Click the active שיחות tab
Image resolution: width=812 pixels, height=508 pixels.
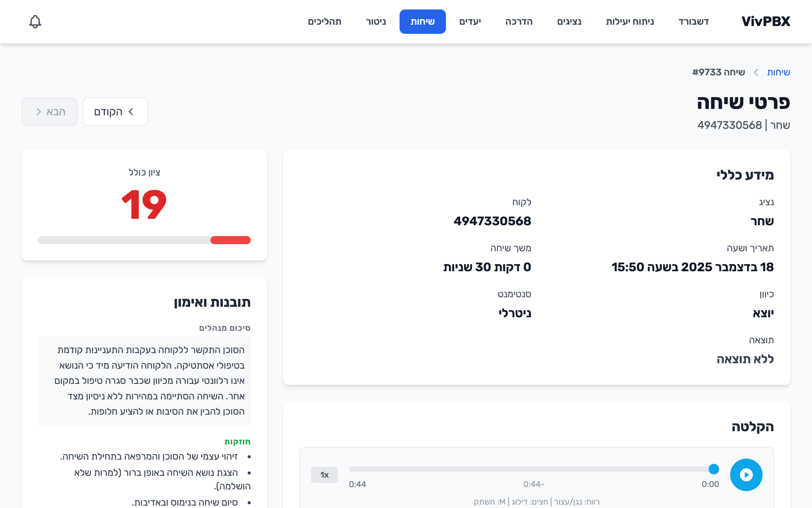[422, 22]
